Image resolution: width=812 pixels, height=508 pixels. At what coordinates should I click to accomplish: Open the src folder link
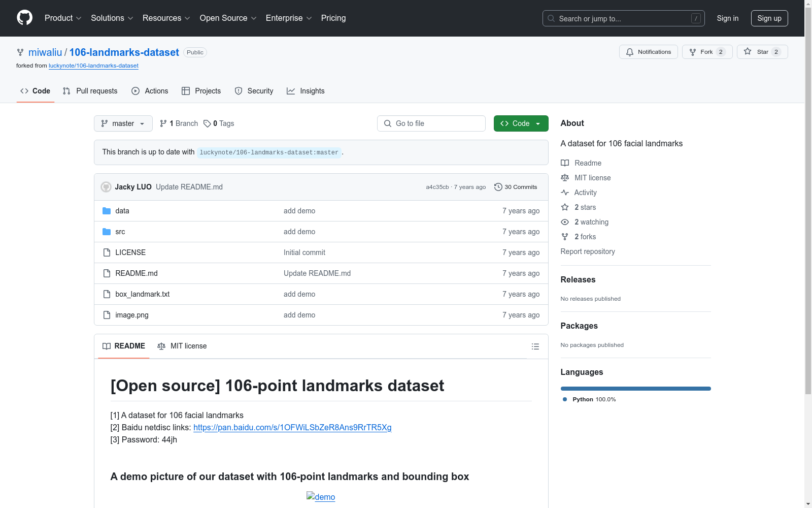[120, 232]
